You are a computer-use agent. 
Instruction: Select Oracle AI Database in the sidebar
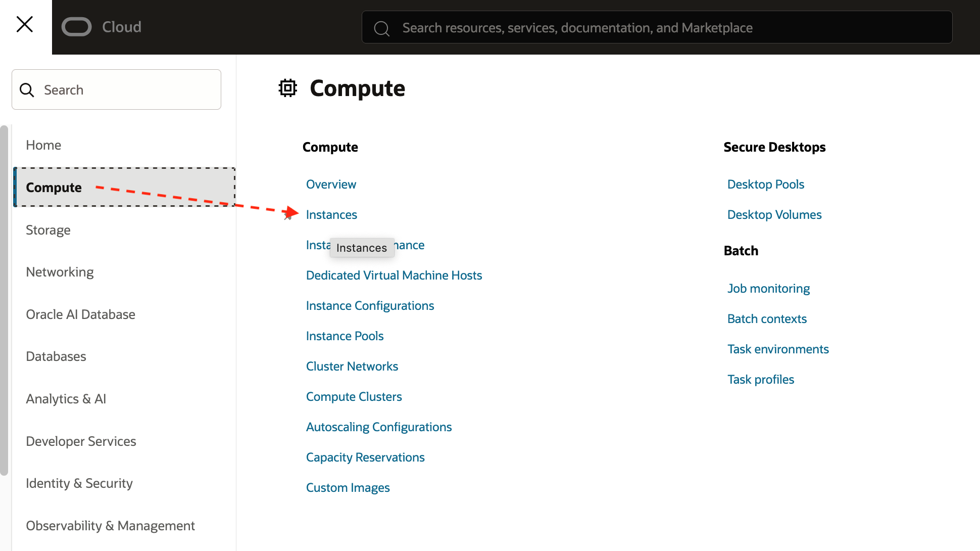80,314
